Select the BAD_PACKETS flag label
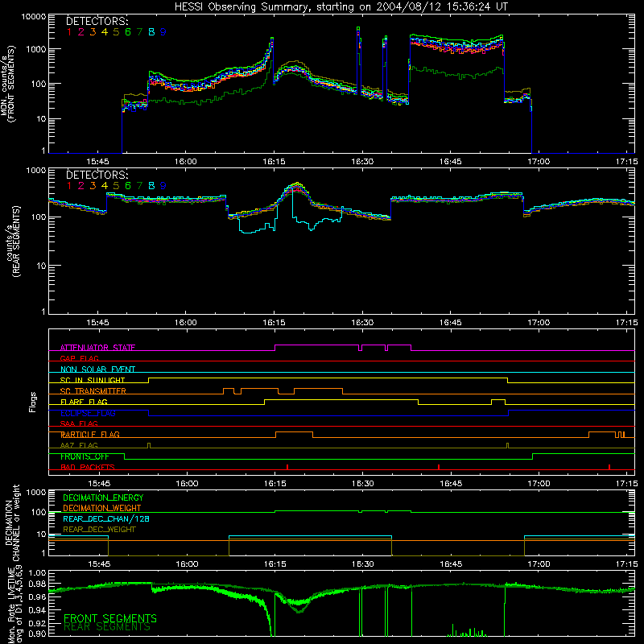Image resolution: width=644 pixels, height=644 pixels. tap(88, 467)
